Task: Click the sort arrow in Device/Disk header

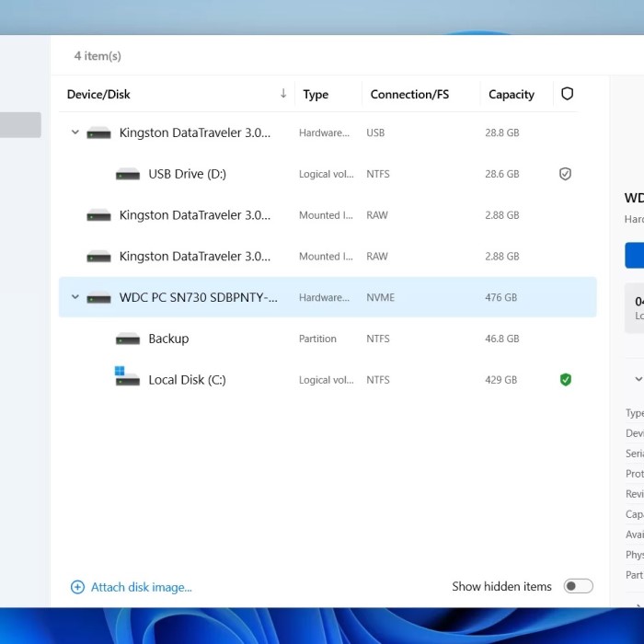Action: [283, 93]
